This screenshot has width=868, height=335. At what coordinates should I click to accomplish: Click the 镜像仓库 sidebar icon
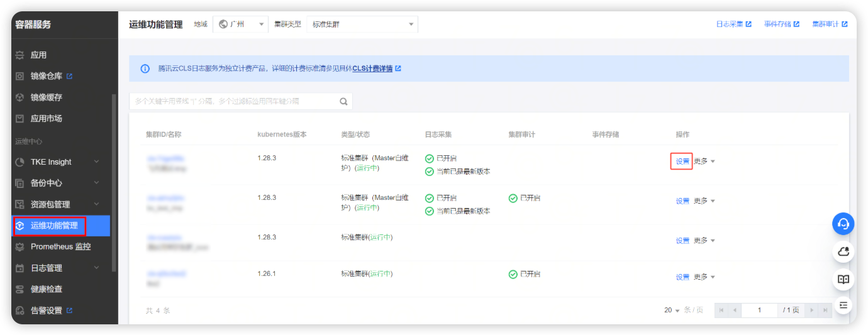(19, 76)
